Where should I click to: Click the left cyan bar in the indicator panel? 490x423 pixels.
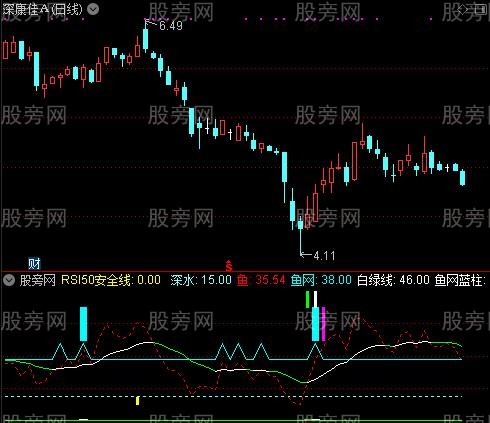pos(83,324)
